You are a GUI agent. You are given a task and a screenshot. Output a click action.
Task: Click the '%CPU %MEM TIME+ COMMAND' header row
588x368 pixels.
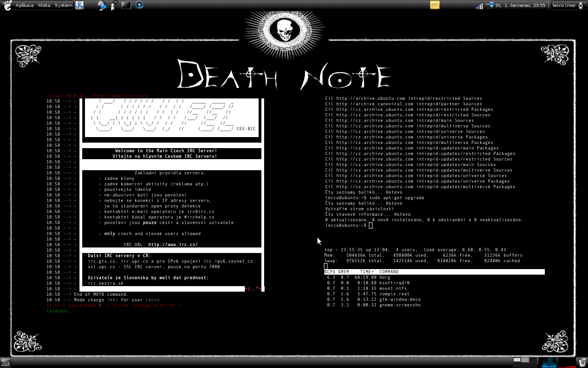(x=434, y=272)
